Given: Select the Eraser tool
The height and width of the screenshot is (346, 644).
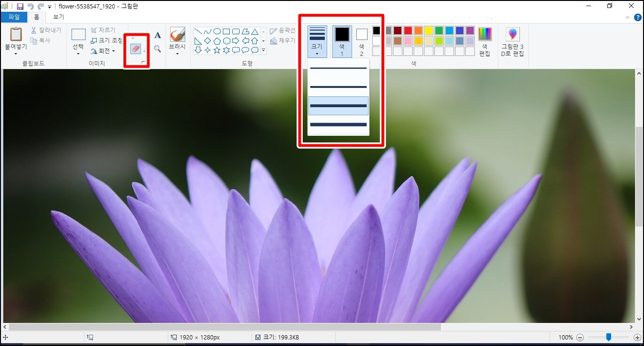Looking at the screenshot, I should (136, 49).
